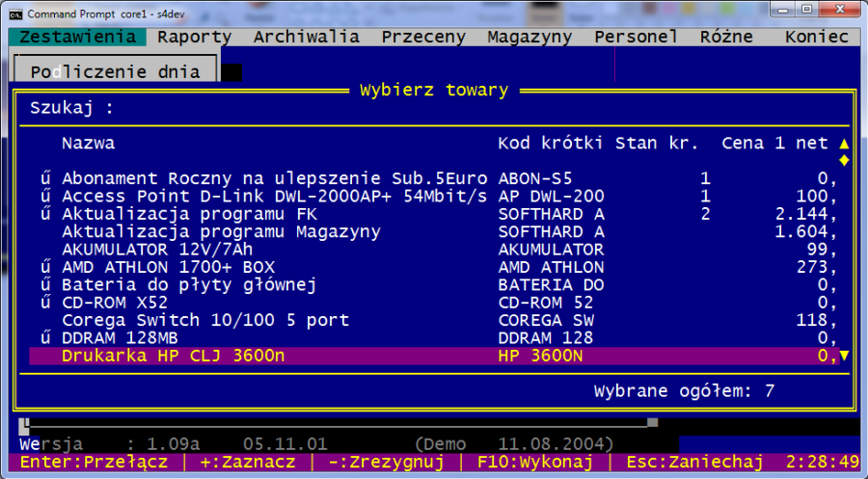Close the Command Prompt window

[839, 10]
